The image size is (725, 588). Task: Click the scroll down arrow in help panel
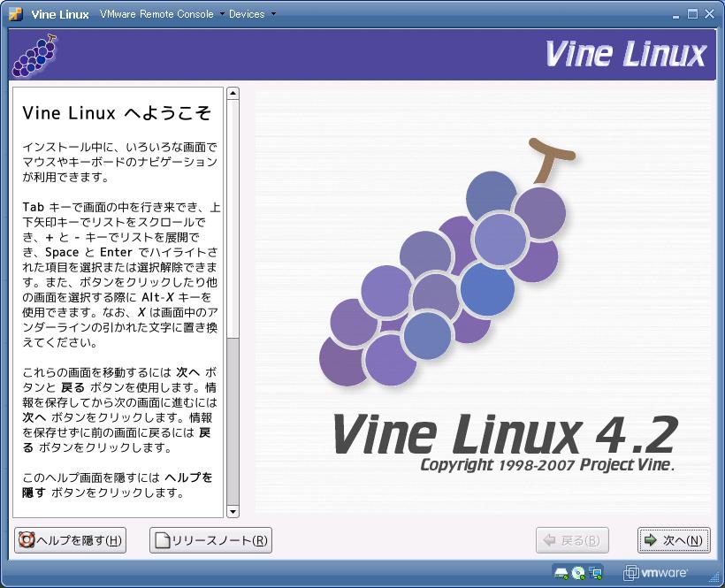tap(233, 511)
